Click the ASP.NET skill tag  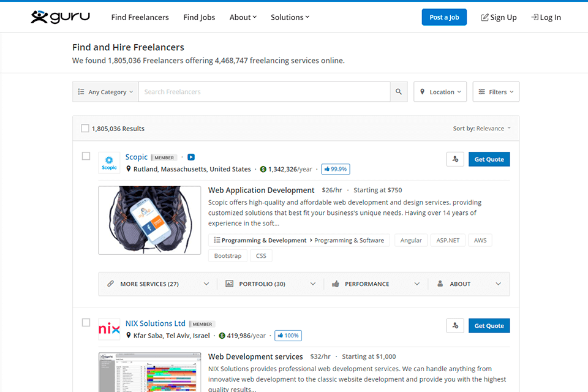coord(448,240)
